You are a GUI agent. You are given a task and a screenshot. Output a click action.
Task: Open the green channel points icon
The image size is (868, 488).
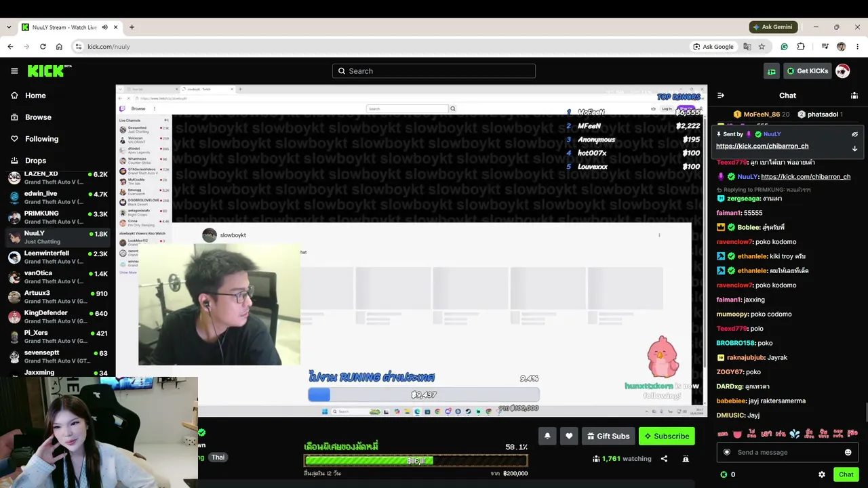772,71
